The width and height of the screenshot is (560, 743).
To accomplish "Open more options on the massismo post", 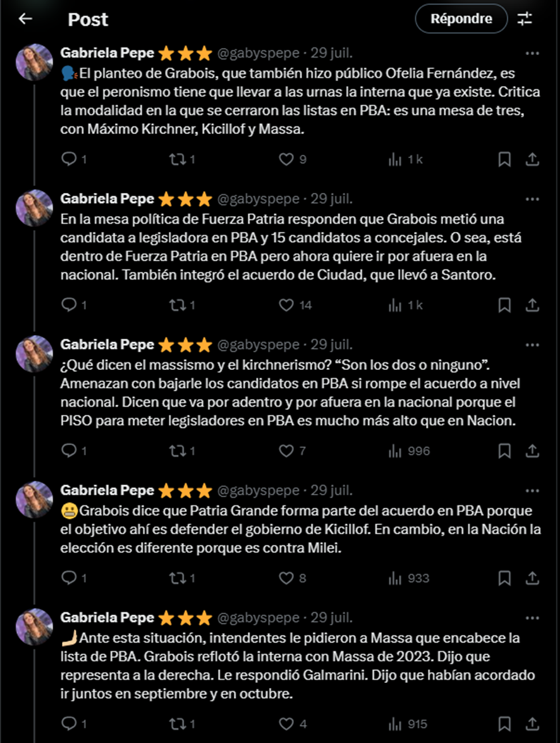I will point(533,345).
